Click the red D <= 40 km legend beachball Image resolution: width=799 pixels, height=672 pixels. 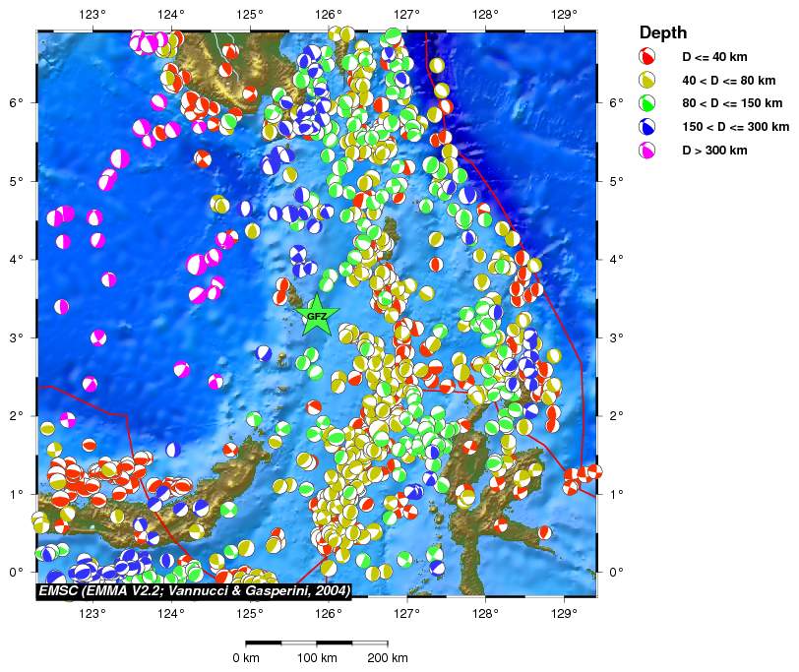click(x=647, y=56)
